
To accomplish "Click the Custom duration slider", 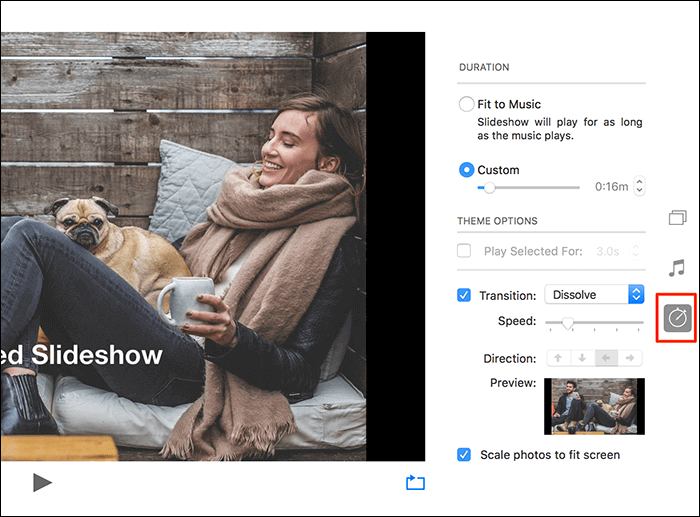I will (529, 187).
